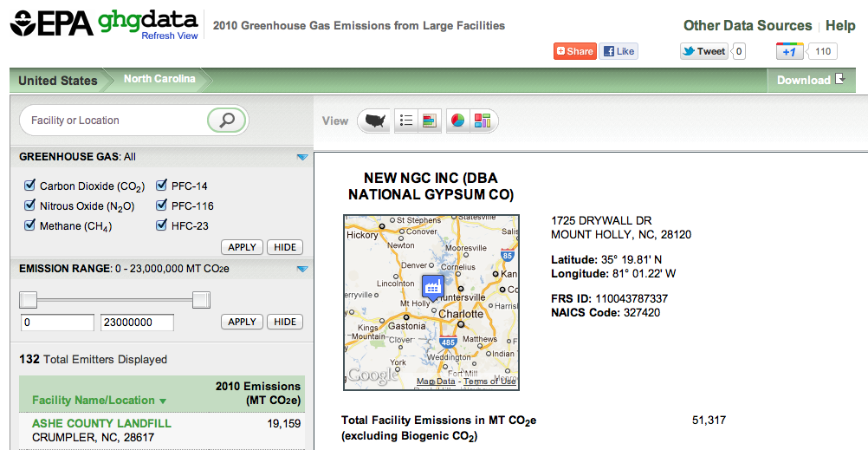Hide the emission range panel
This screenshot has height=450, width=868.
click(x=285, y=322)
